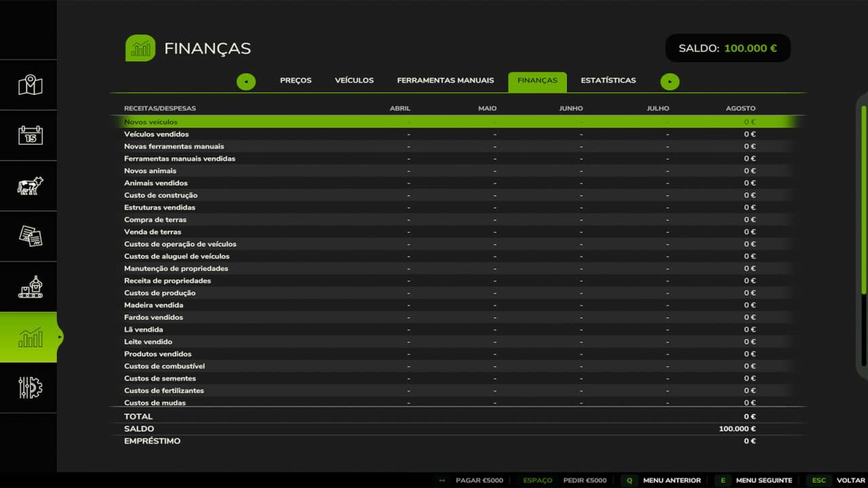Switch to the Preços tab
This screenshot has height=488, width=868.
(296, 81)
